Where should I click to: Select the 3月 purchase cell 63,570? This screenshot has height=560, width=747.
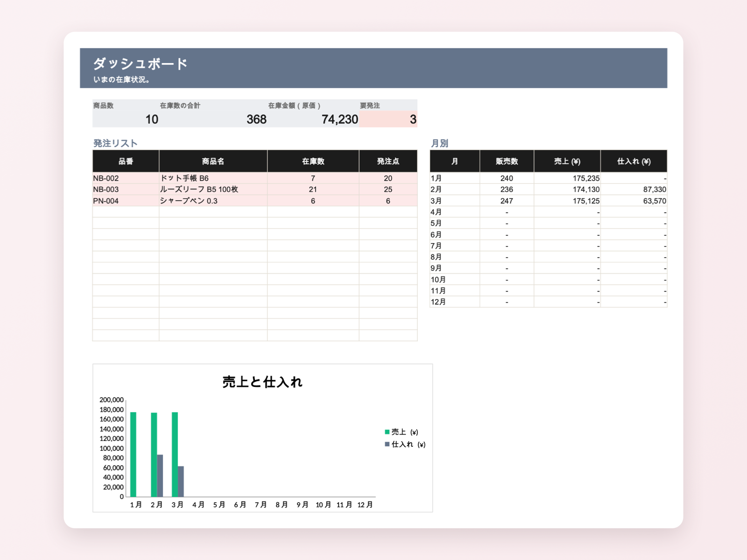coord(634,201)
